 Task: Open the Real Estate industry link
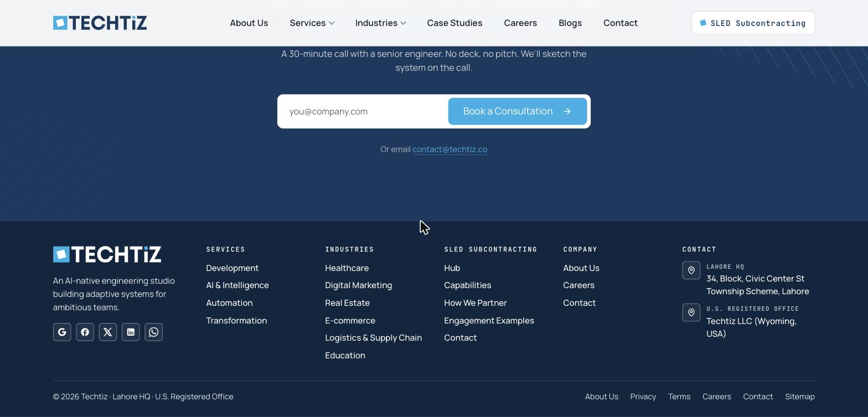(x=348, y=303)
